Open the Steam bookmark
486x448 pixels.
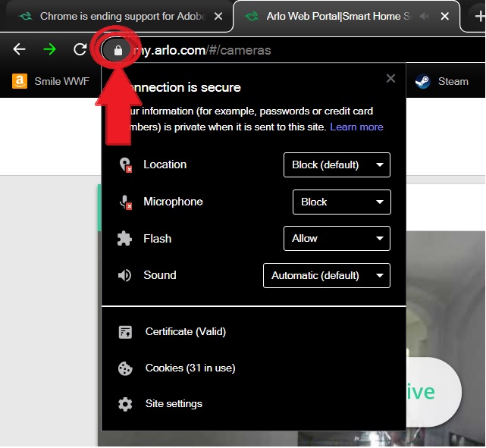click(x=442, y=81)
